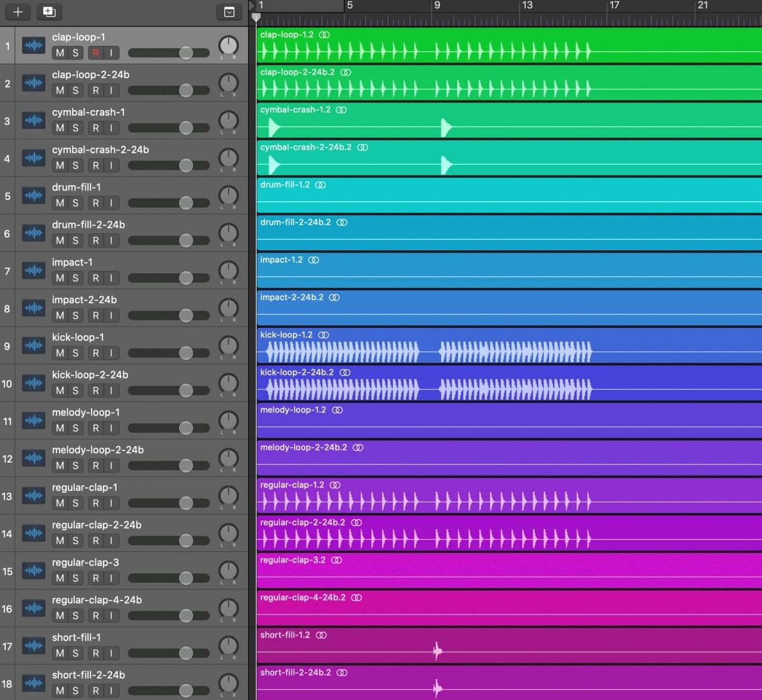Select the regular-clap-4-24b track name
The image size is (762, 700).
pos(97,600)
